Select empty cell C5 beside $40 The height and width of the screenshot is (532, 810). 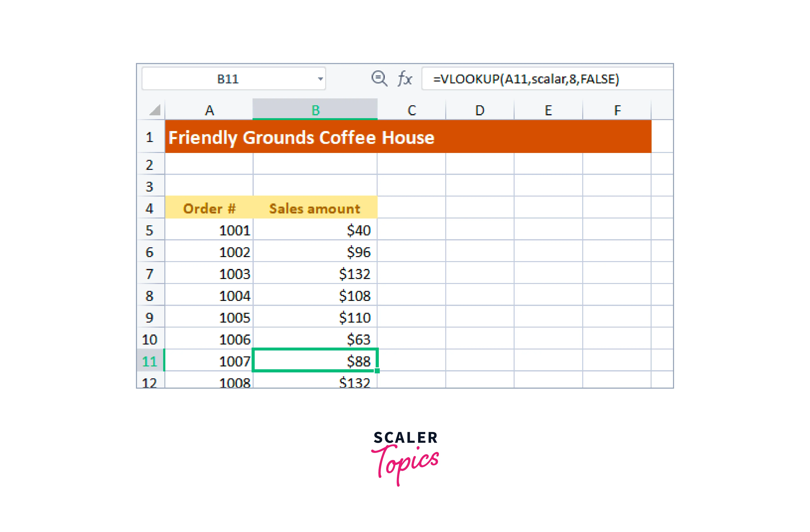[x=411, y=229]
